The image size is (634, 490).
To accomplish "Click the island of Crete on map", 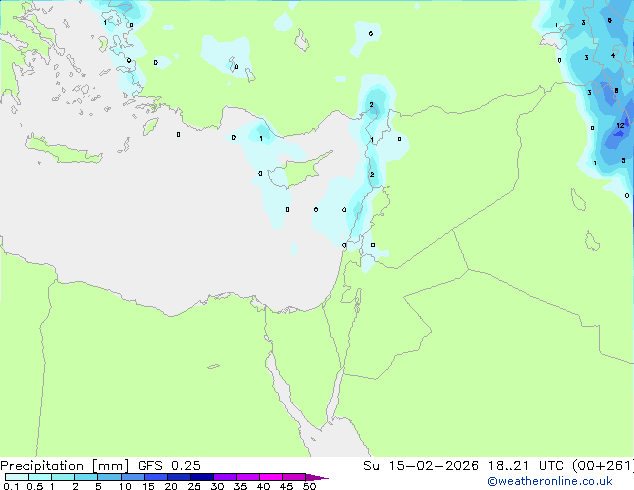I will click(63, 150).
